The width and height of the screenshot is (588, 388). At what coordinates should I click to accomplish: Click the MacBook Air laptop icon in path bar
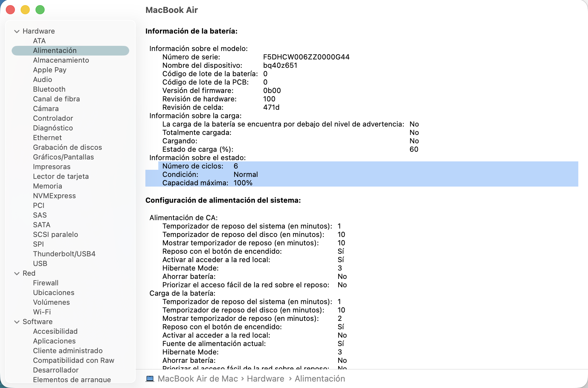(x=150, y=379)
